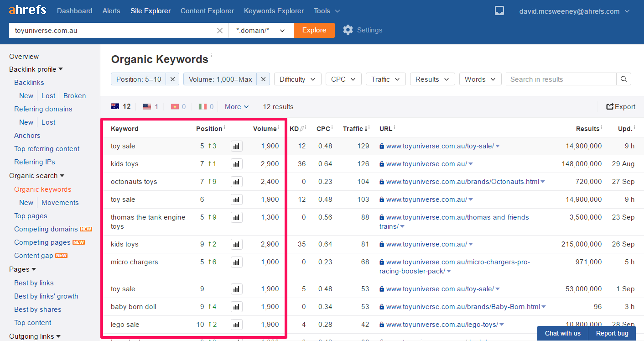
Task: Go to Keywords Explorer tab
Action: pyautogui.click(x=274, y=11)
